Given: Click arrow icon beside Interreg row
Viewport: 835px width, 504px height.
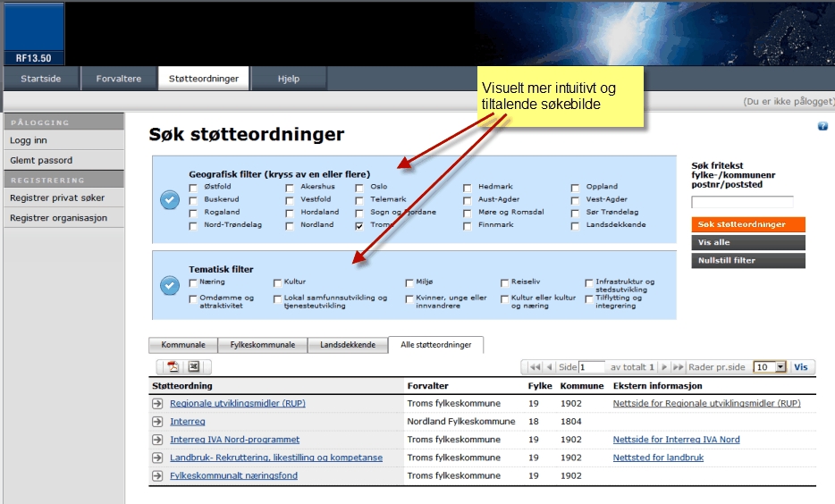Looking at the screenshot, I should pos(157,422).
